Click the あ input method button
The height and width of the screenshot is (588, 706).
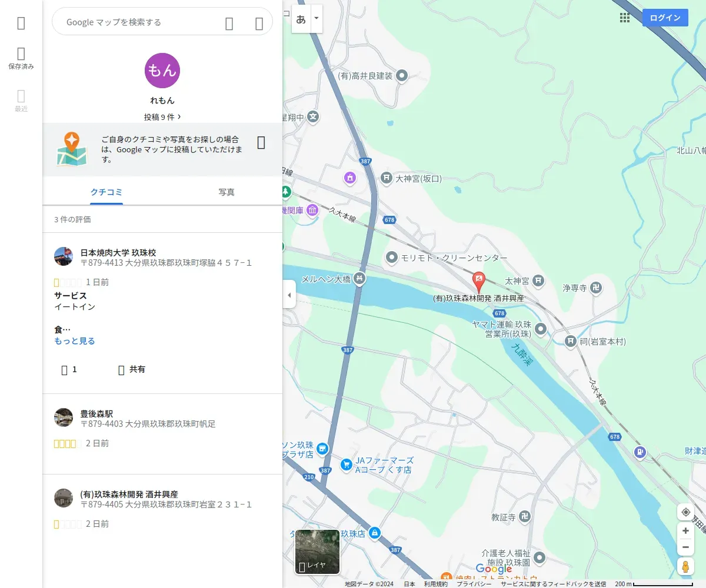pos(301,19)
